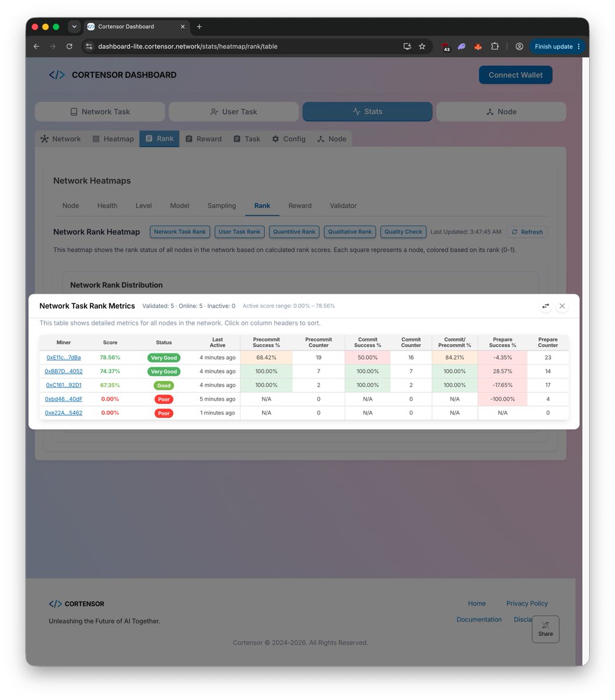
Task: Bookmark page with star icon
Action: pos(422,47)
